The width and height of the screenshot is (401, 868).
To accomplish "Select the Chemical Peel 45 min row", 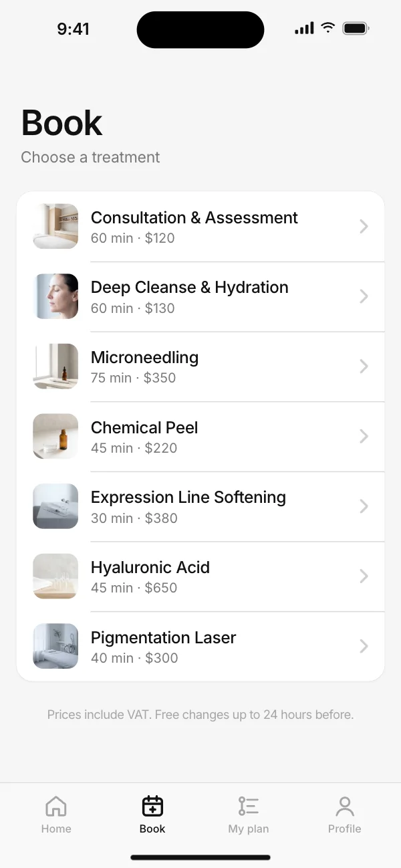I will (200, 436).
